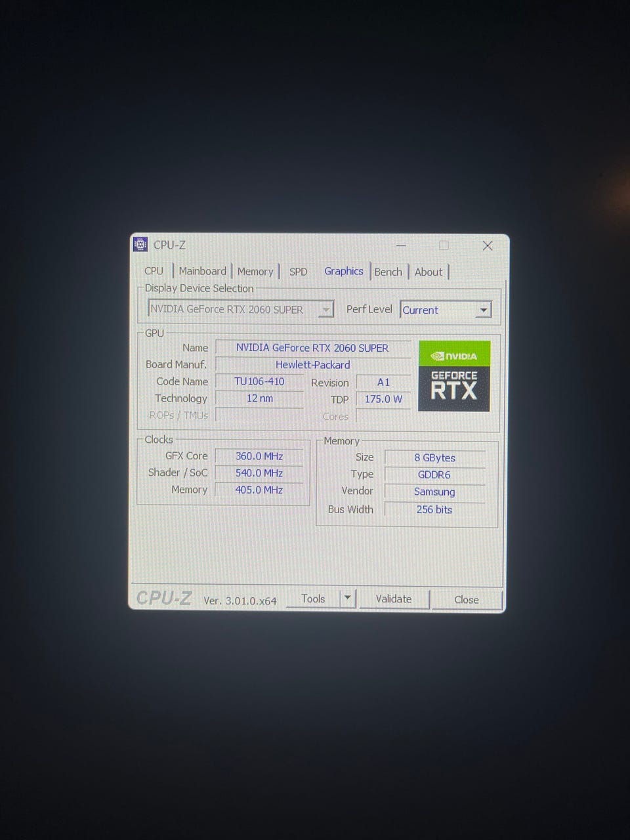Click the Hewlett-Packard board manufacturer field
This screenshot has width=630, height=840.
tap(312, 365)
